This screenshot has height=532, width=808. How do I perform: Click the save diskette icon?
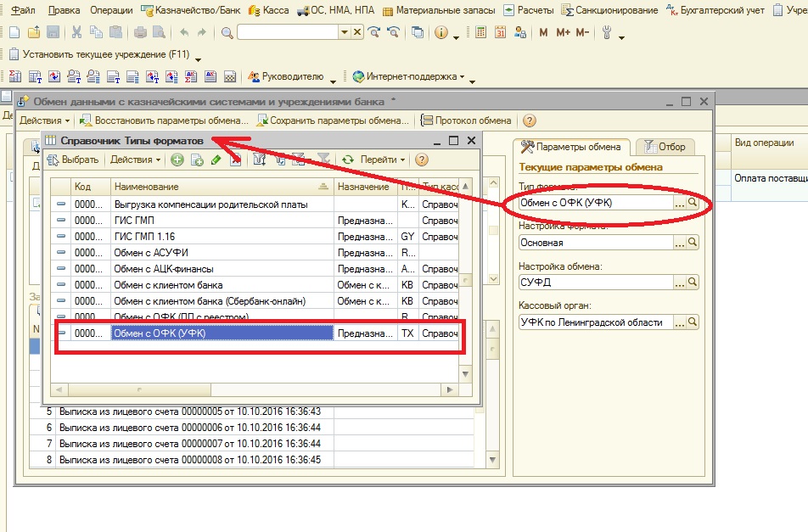click(53, 32)
